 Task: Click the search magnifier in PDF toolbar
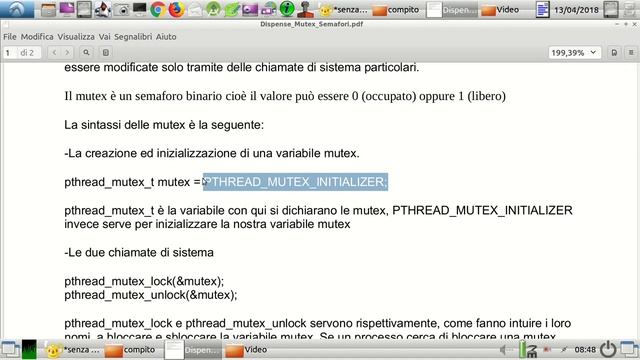[86, 53]
